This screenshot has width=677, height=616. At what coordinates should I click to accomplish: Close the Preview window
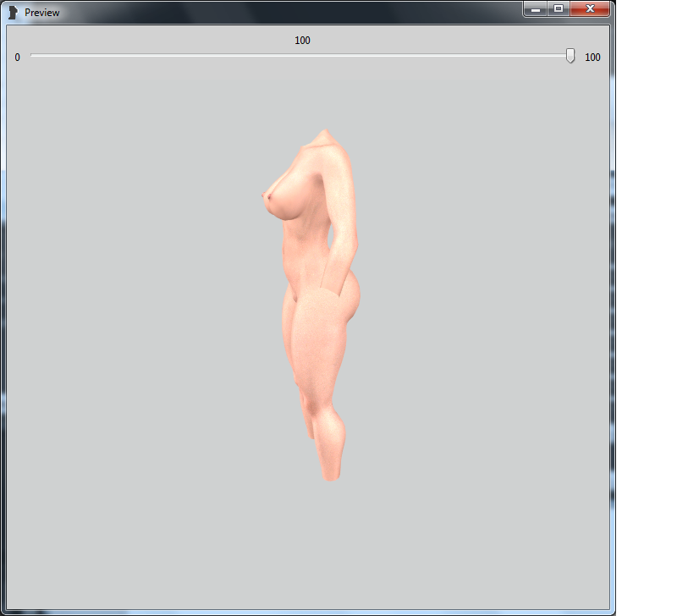(x=590, y=8)
